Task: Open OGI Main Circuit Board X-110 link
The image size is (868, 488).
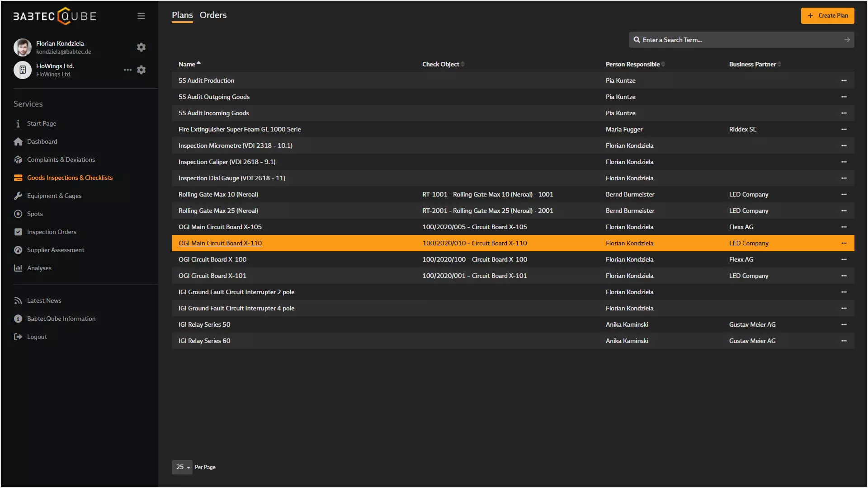Action: tap(220, 243)
